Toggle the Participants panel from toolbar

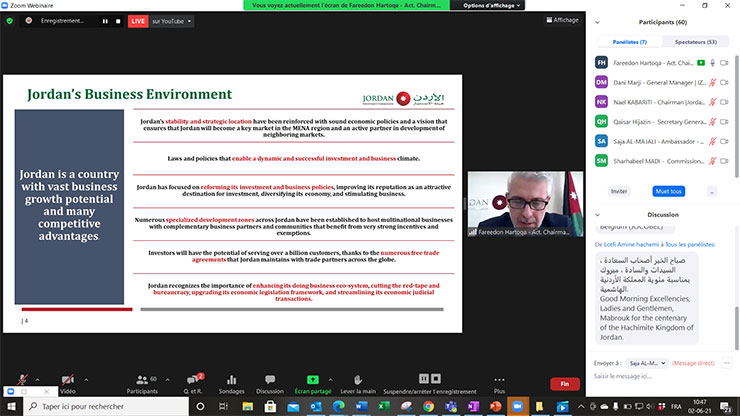[142, 384]
